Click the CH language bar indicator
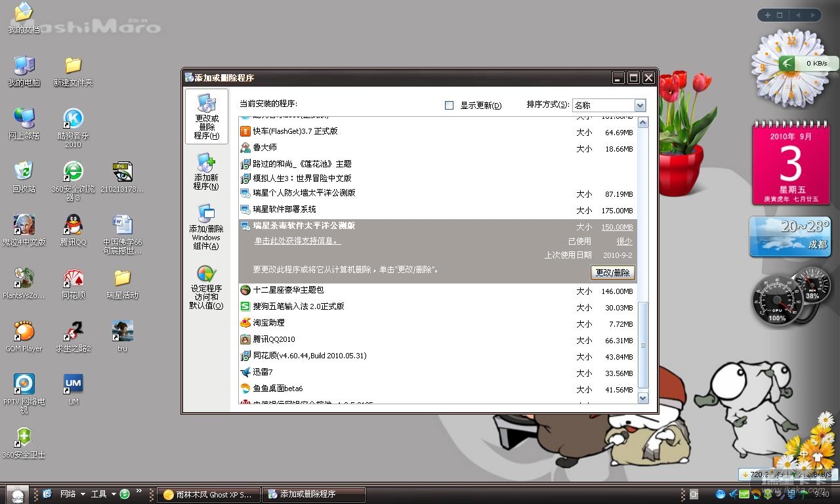The height and width of the screenshot is (504, 840). 694,494
